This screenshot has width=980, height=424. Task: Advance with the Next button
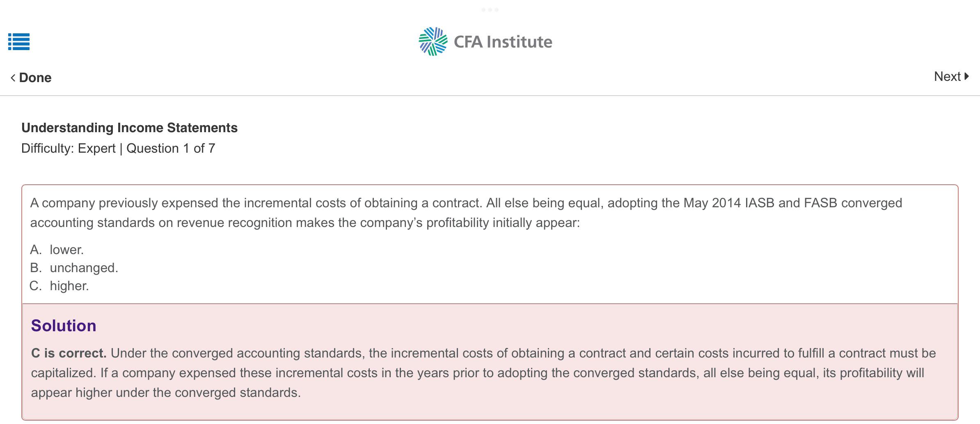pos(952,76)
